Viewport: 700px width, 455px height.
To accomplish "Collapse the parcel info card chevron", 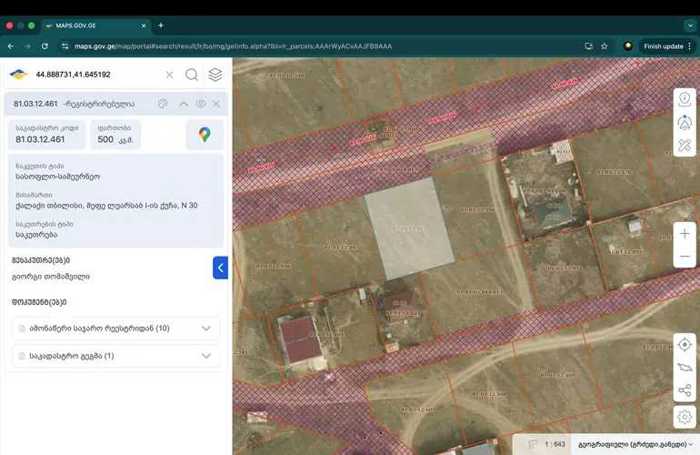I will (x=183, y=103).
